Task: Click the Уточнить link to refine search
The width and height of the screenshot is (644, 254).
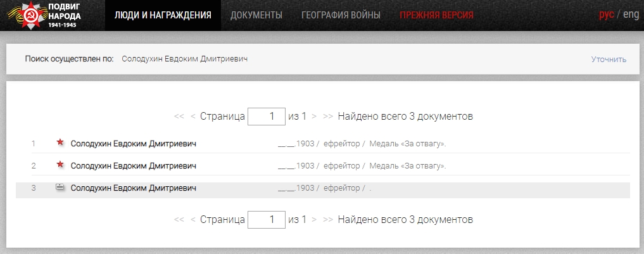Action: 609,60
